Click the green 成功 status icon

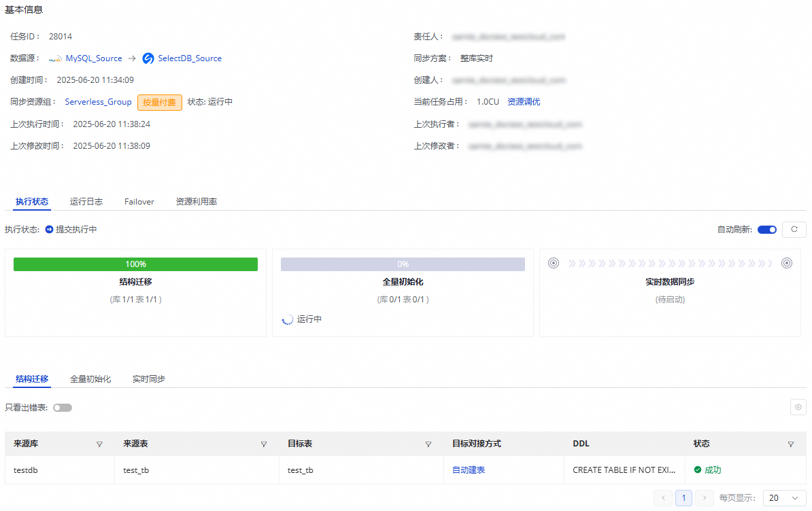pyautogui.click(x=698, y=470)
